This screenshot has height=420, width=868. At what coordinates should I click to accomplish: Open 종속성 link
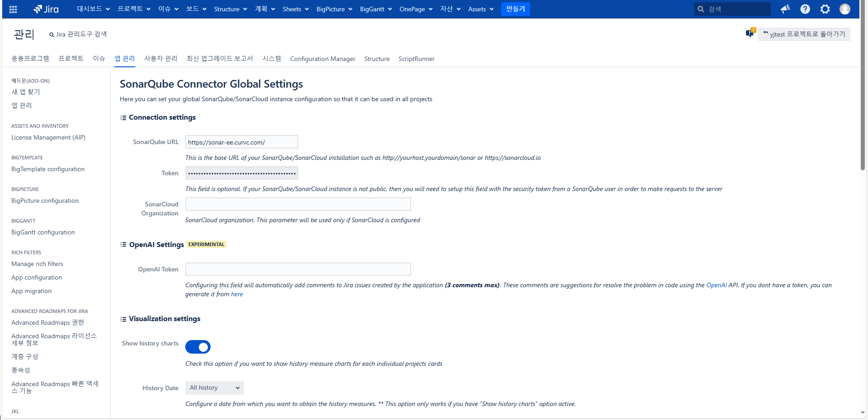(x=21, y=370)
